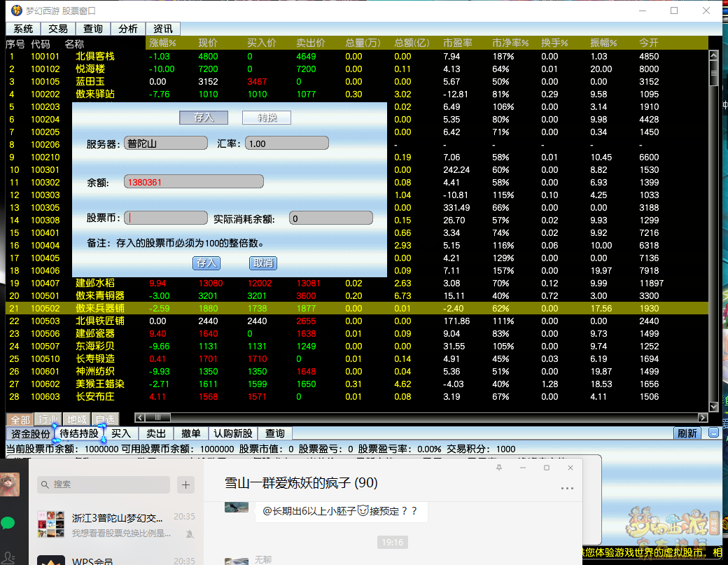Click the horizontal scrollbar left arrow
Image resolution: width=728 pixels, height=565 pixels.
140,417
